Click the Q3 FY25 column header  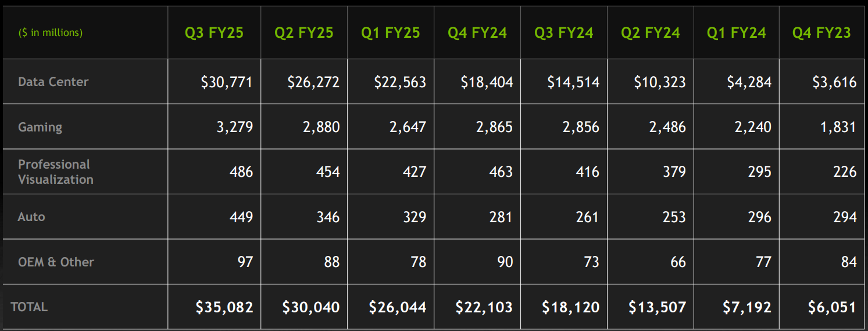coord(214,33)
